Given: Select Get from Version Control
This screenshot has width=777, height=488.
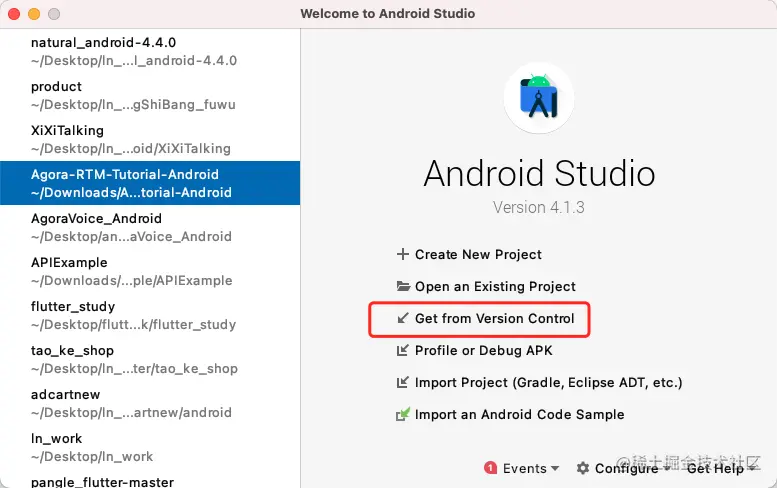Looking at the screenshot, I should tap(495, 318).
